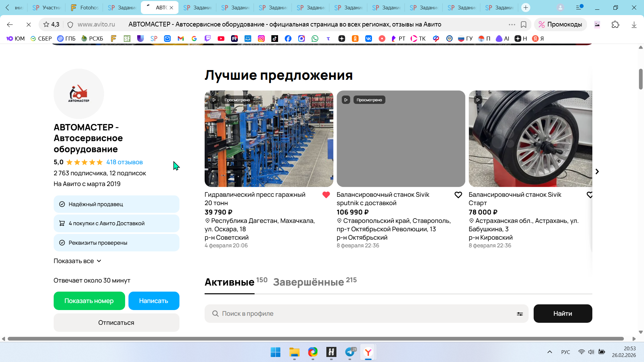Click the bookmark icon in address bar
644x362 pixels.
click(524, 24)
